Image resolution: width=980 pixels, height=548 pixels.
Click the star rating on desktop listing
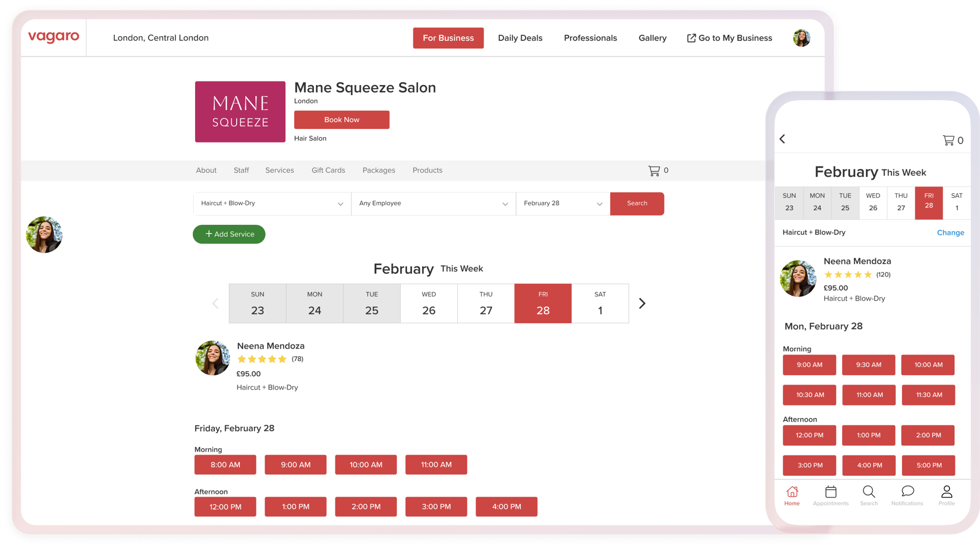(262, 359)
